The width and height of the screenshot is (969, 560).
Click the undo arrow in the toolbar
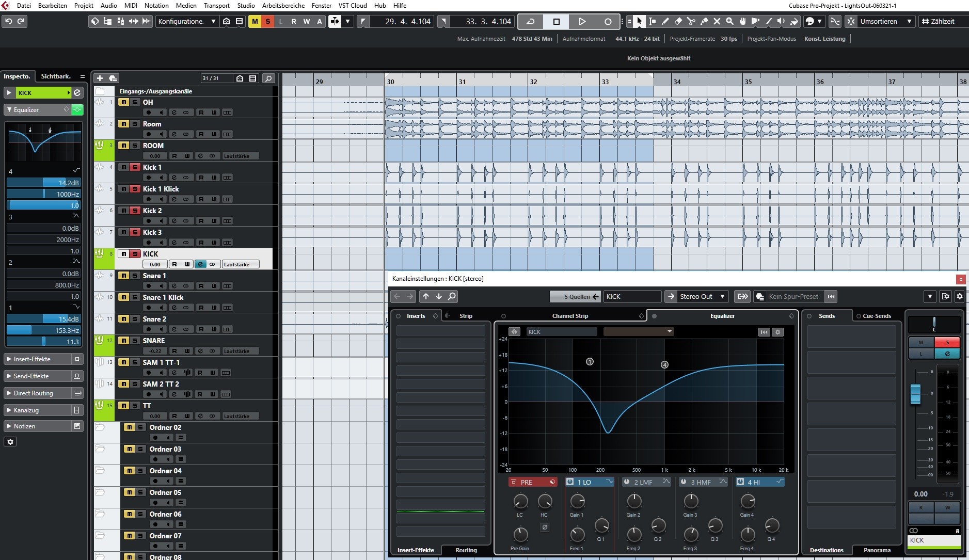pyautogui.click(x=8, y=21)
